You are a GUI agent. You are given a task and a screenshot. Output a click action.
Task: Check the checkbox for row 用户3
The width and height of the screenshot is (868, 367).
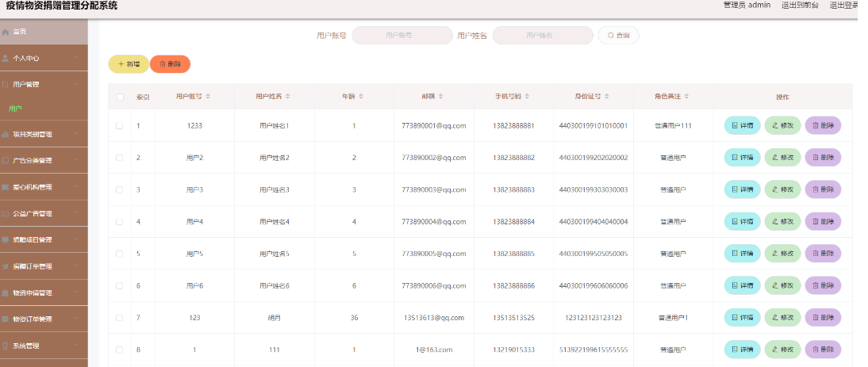[120, 189]
